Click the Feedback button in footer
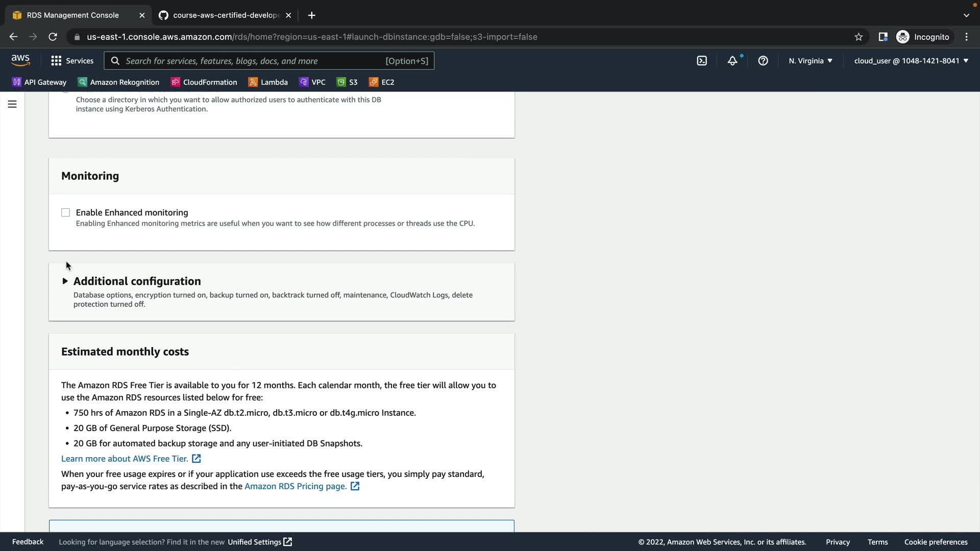The width and height of the screenshot is (980, 551). 28,542
